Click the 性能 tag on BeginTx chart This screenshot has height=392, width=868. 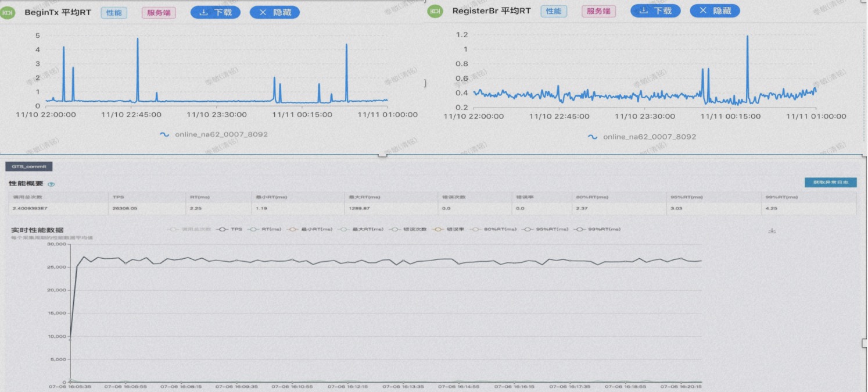[114, 12]
